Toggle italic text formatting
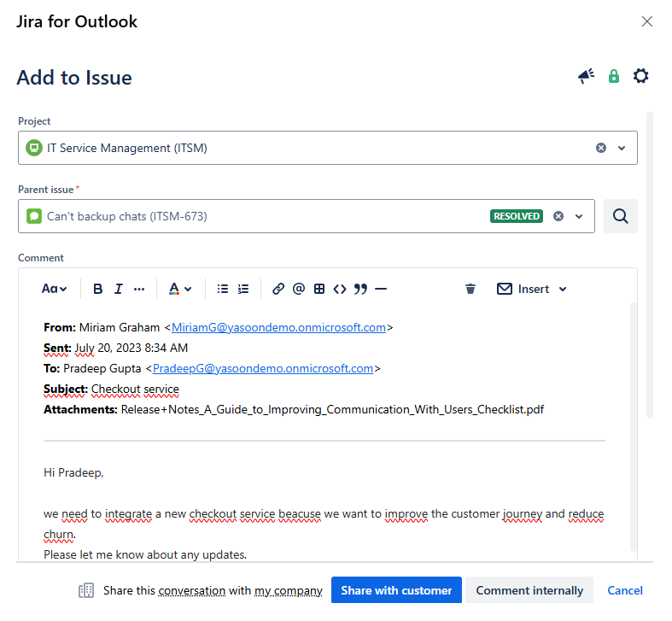 (x=119, y=289)
